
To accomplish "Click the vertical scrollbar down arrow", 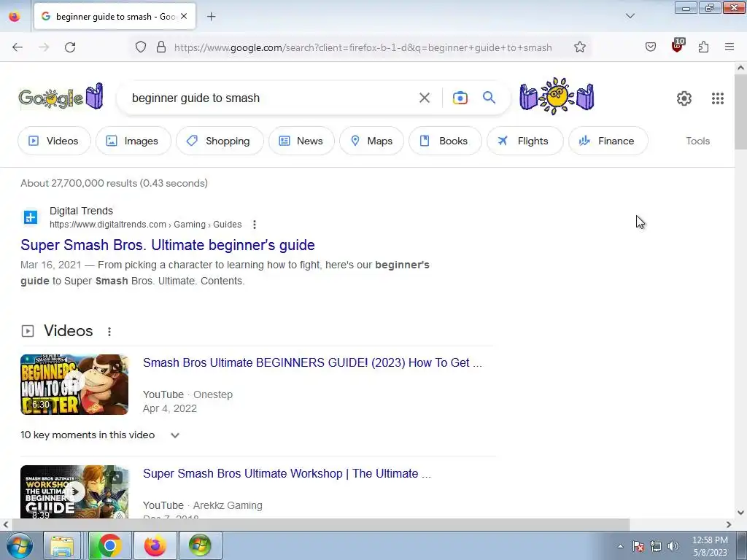I will 740,513.
